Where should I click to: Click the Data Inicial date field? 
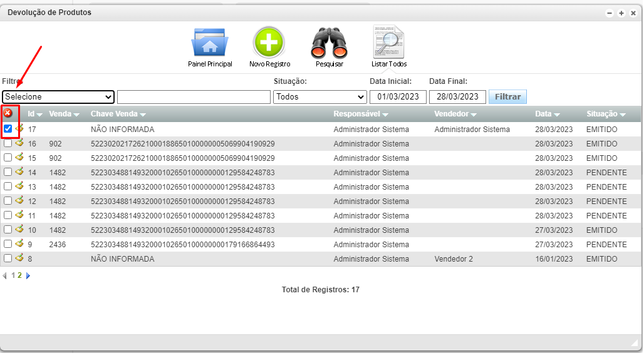(398, 97)
